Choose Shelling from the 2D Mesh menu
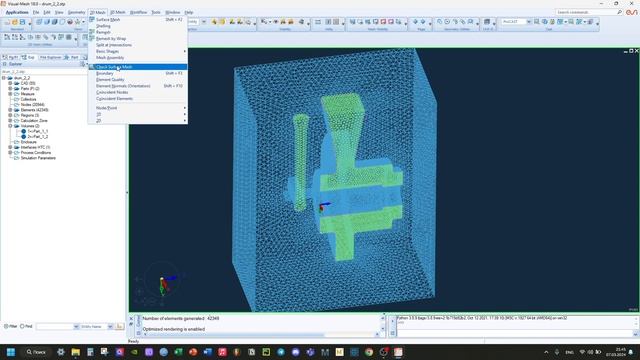This screenshot has height=360, width=640. 138,26
